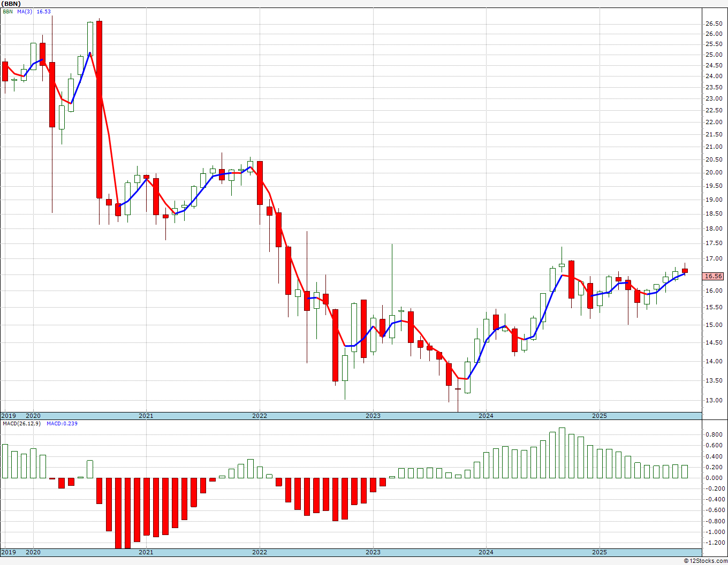Click the 26.50 price scale label
This screenshot has height=565, width=728.
pos(714,24)
